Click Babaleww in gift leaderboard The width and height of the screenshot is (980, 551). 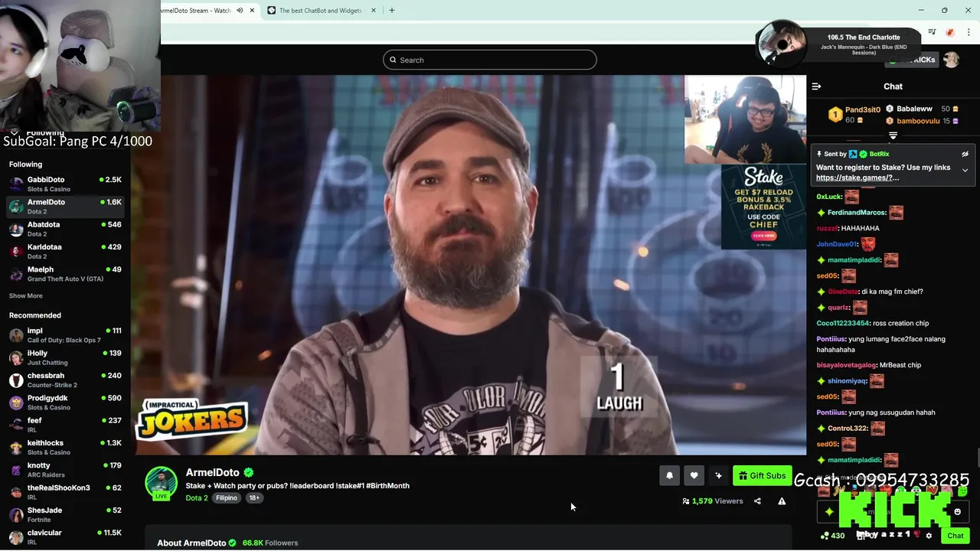914,109
